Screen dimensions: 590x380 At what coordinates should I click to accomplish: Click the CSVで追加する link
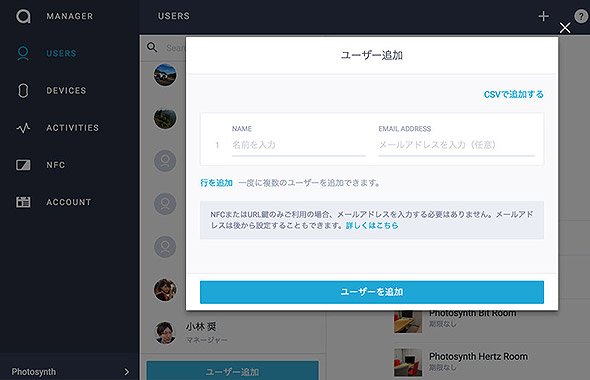[514, 94]
